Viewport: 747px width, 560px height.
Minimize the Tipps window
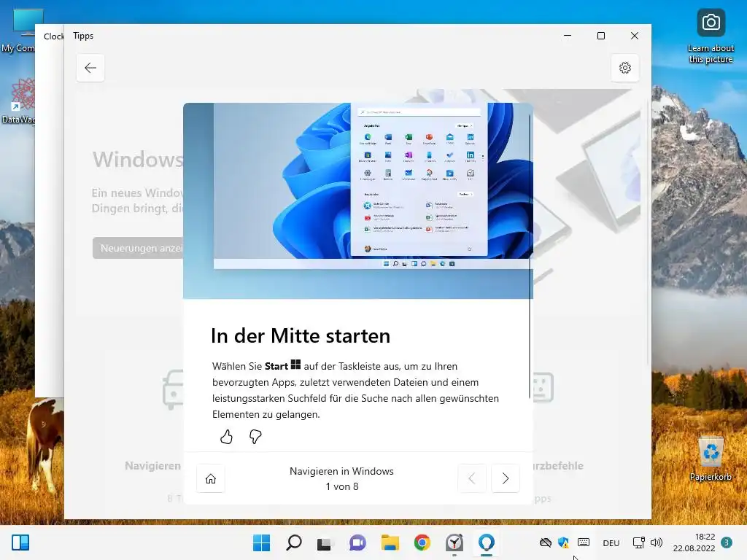pos(568,36)
